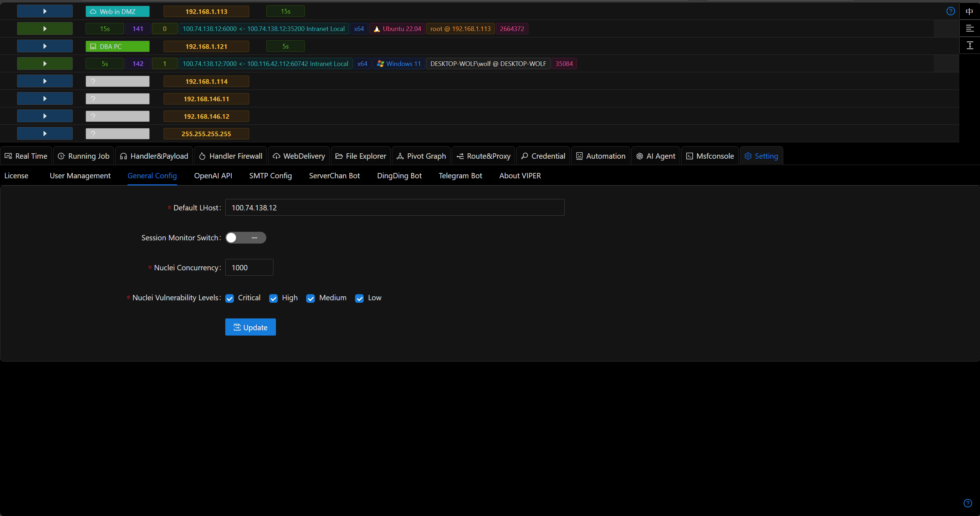
Task: Click the Update button
Action: 250,327
